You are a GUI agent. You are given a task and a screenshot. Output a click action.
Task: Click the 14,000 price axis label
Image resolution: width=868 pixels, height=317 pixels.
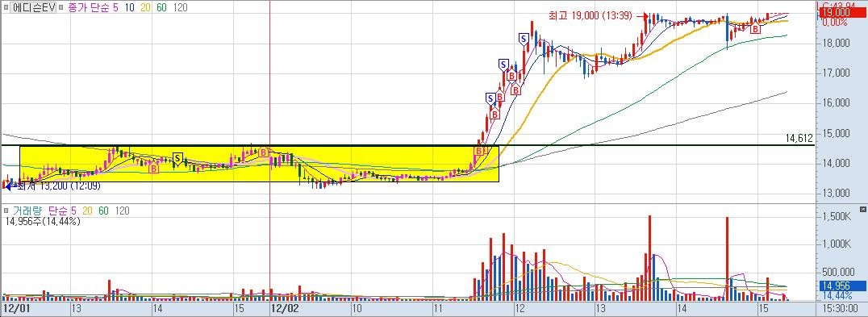(x=836, y=163)
